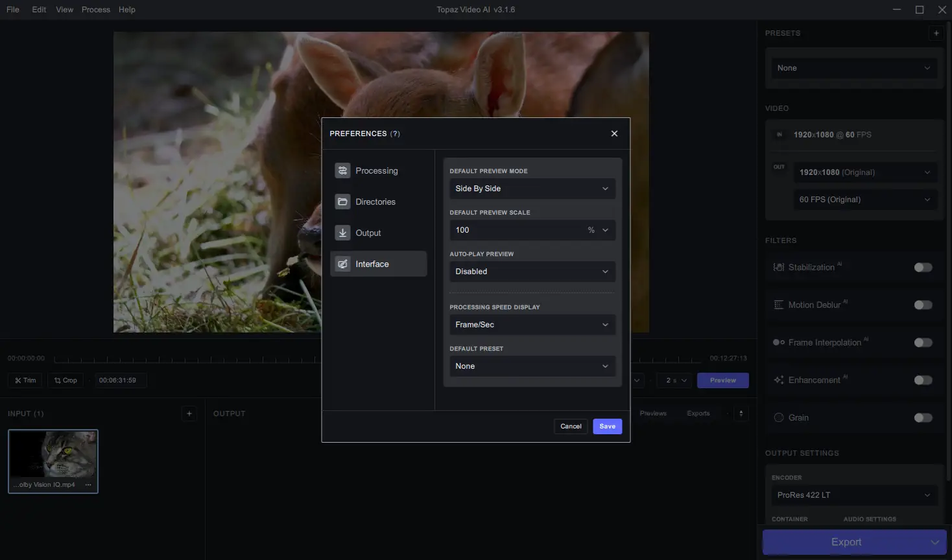The width and height of the screenshot is (952, 560).
Task: Switch to the Previews tab in Output
Action: coord(653,414)
